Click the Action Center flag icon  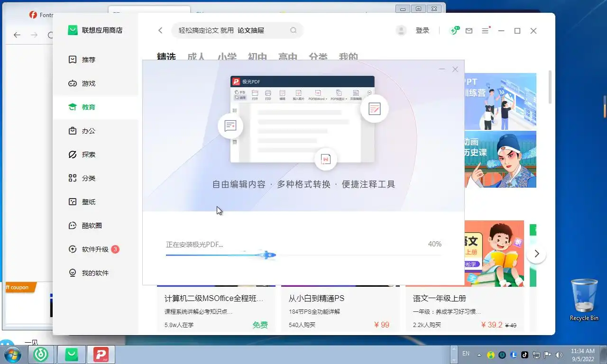click(x=547, y=355)
